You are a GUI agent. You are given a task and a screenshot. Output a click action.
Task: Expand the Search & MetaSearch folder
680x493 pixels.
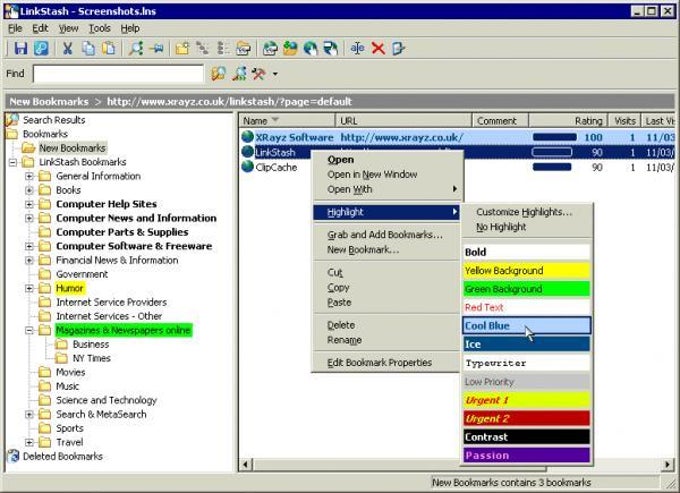point(29,415)
